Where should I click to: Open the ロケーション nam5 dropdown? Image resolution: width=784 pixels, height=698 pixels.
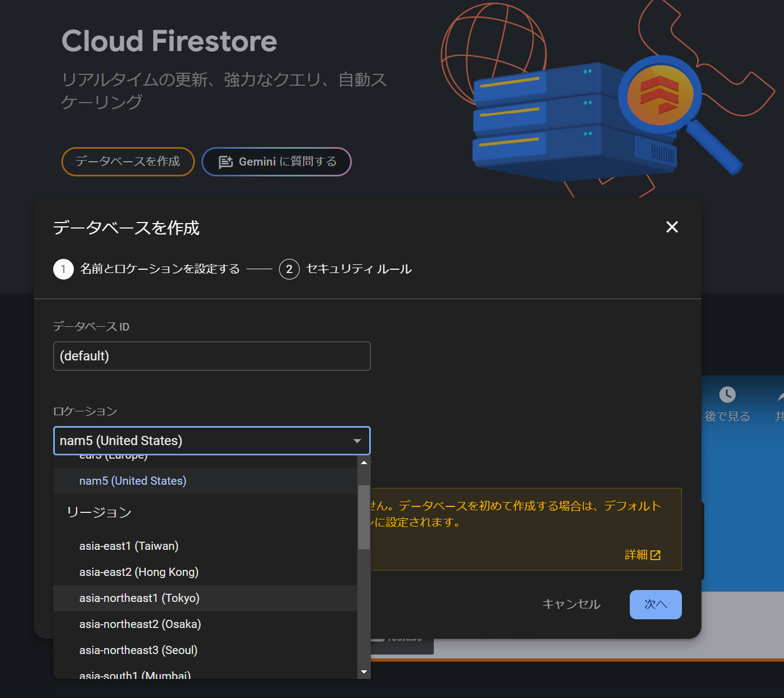click(212, 441)
